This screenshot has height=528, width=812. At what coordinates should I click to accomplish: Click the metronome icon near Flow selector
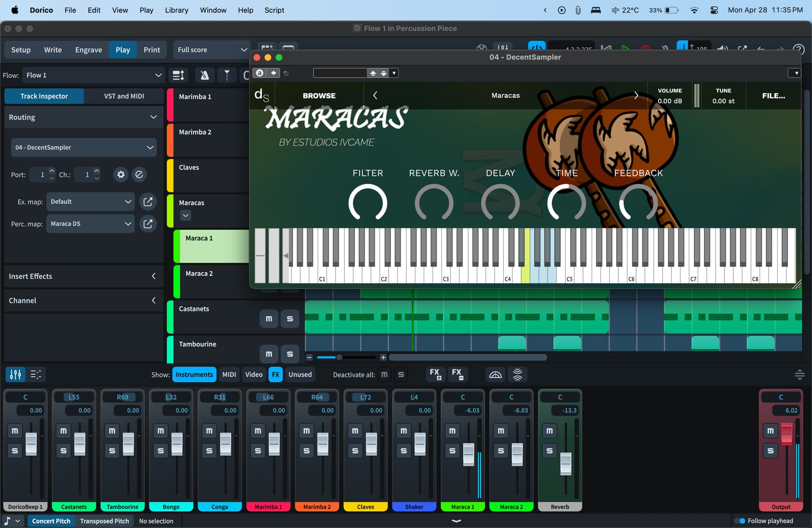(205, 75)
